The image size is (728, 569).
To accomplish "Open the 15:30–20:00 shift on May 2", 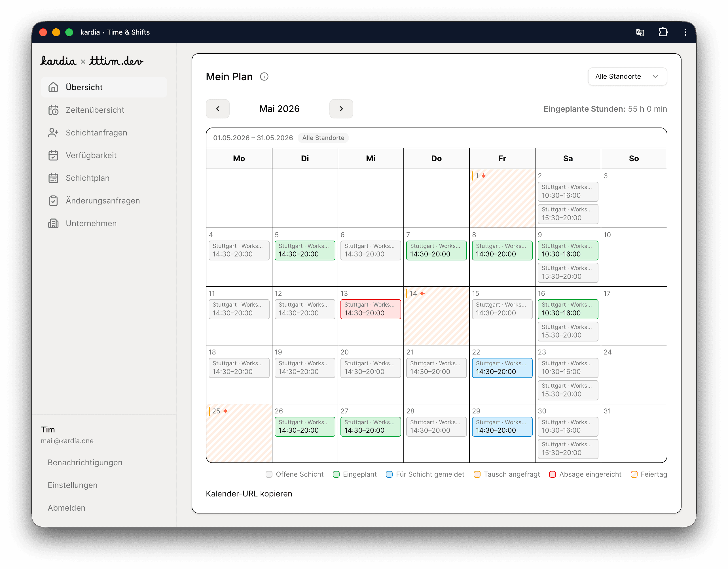I will pyautogui.click(x=568, y=214).
